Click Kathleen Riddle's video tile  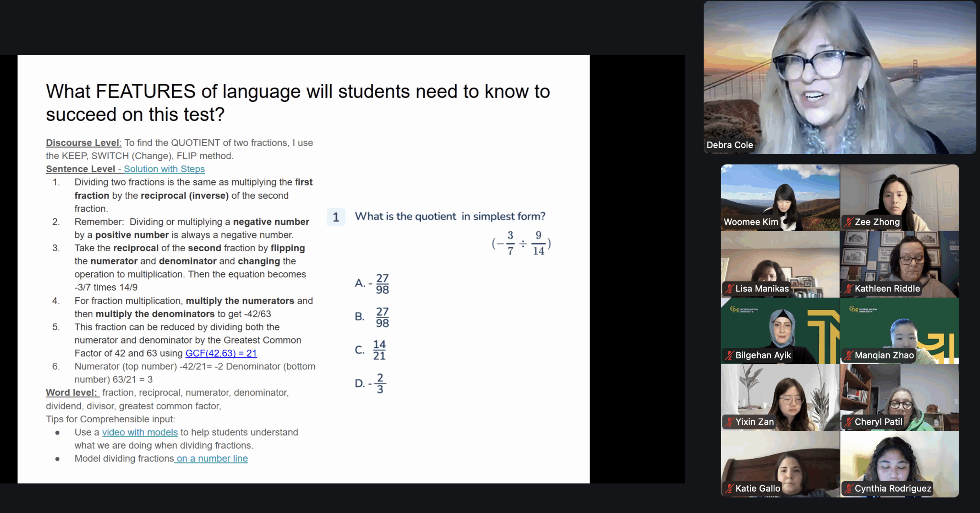(899, 264)
